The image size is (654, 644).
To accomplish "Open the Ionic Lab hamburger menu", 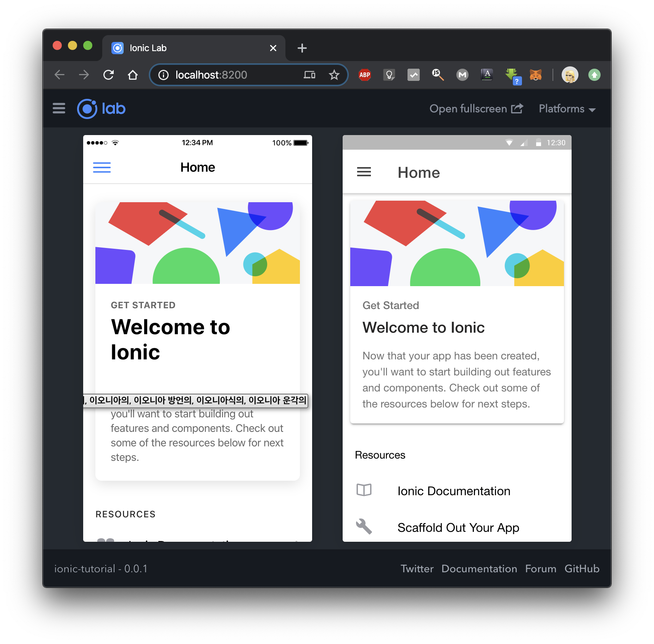I will click(59, 108).
